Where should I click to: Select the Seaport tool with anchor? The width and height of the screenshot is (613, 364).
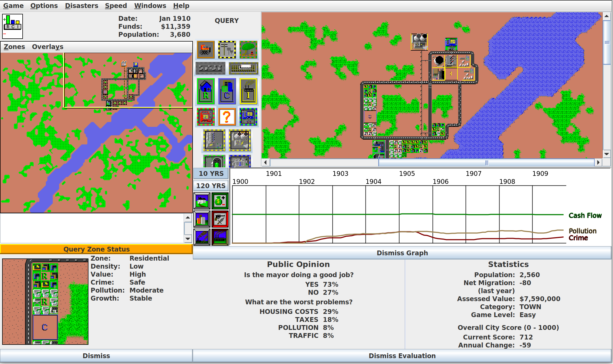click(x=240, y=161)
